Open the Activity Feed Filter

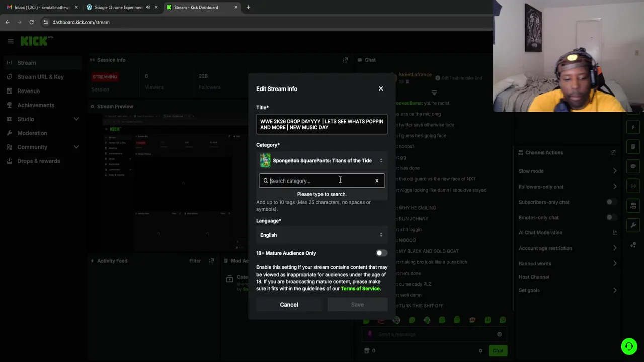[195, 261]
